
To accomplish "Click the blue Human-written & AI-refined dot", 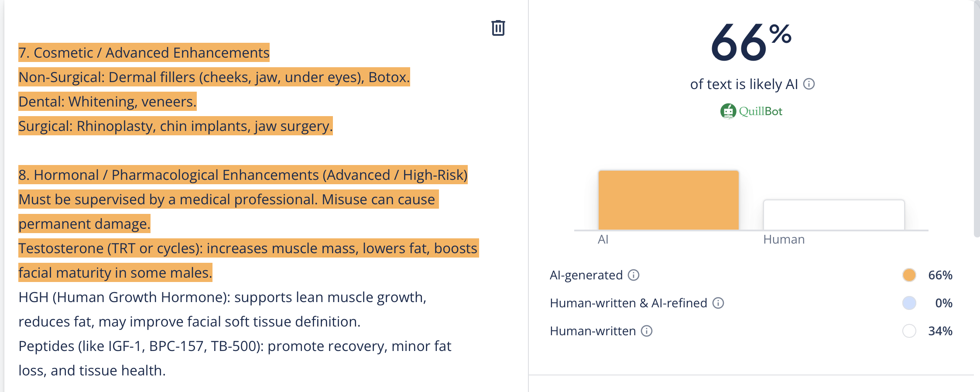I will pos(909,303).
